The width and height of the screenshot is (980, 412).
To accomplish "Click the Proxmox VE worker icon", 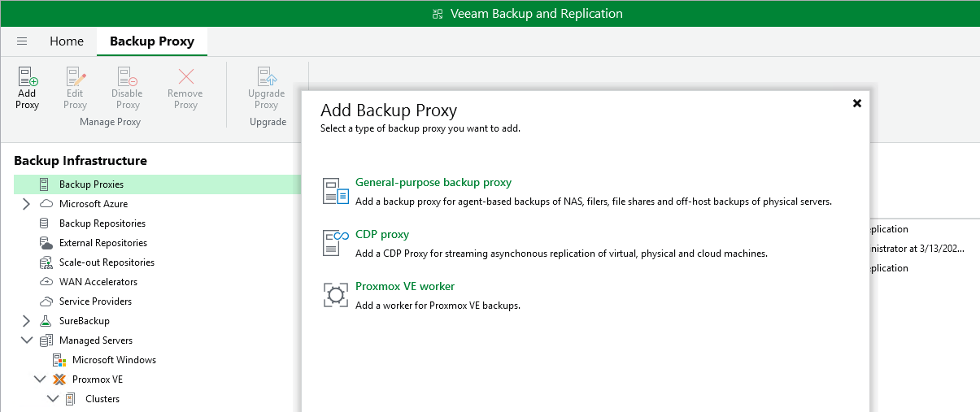I will 336,295.
